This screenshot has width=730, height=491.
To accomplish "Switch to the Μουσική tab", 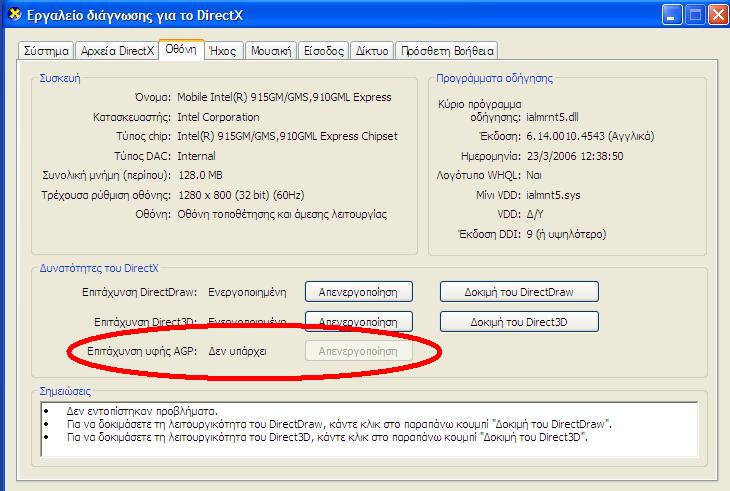I will click(x=271, y=51).
